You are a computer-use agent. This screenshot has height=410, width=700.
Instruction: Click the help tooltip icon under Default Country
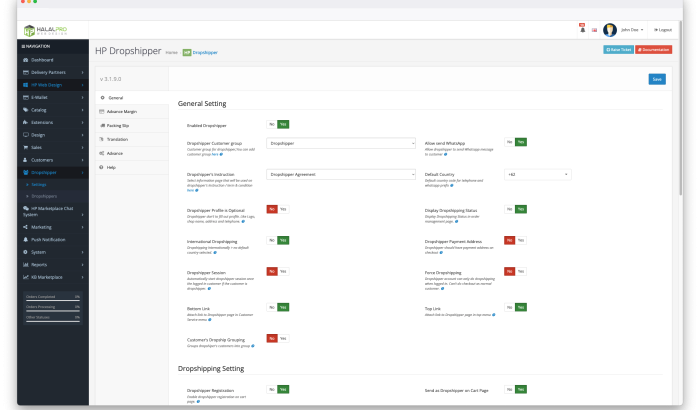(x=452, y=186)
